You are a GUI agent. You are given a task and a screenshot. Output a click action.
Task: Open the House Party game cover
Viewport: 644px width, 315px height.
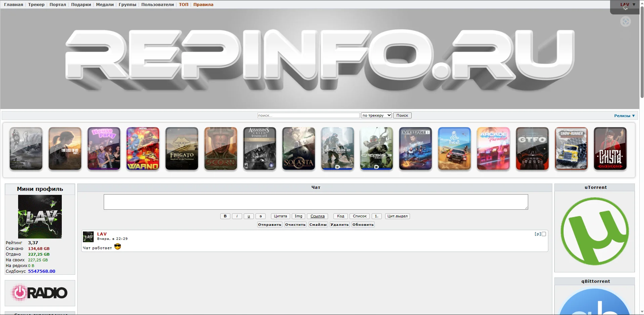coord(104,148)
